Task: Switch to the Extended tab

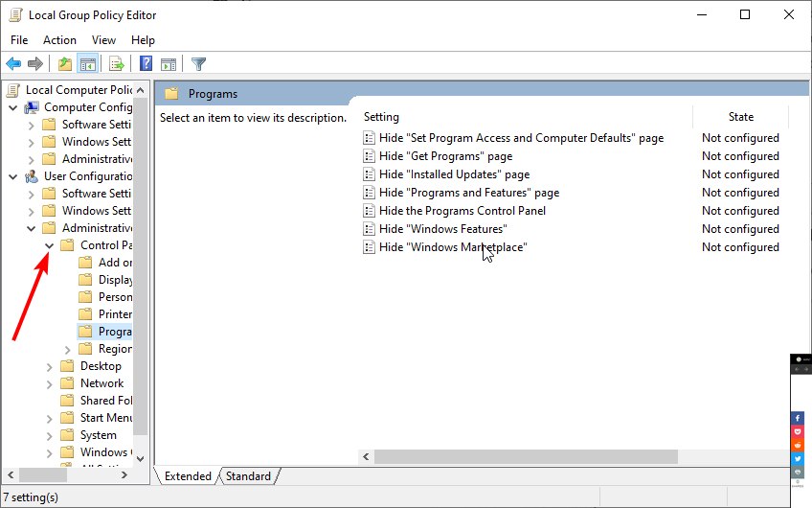Action: (x=188, y=475)
